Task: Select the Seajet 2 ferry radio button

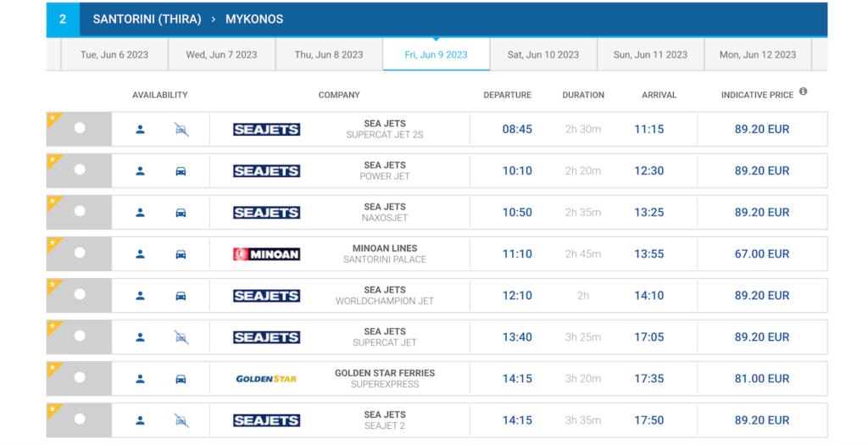Action: 80,419
